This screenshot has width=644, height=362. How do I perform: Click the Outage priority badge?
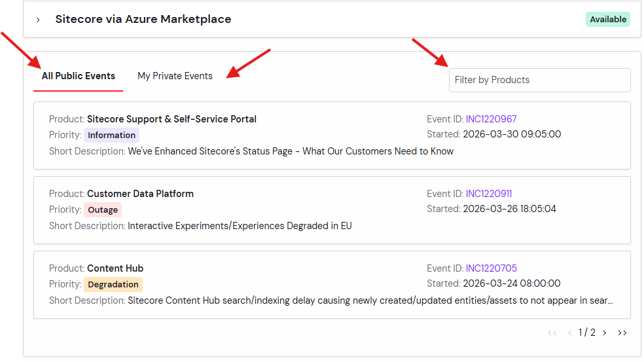pyautogui.click(x=103, y=210)
